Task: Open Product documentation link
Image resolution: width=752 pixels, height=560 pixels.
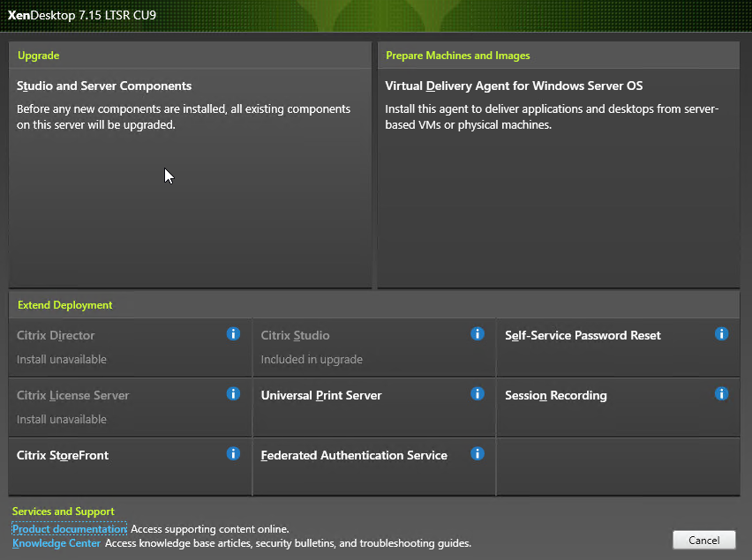Action: (x=70, y=529)
